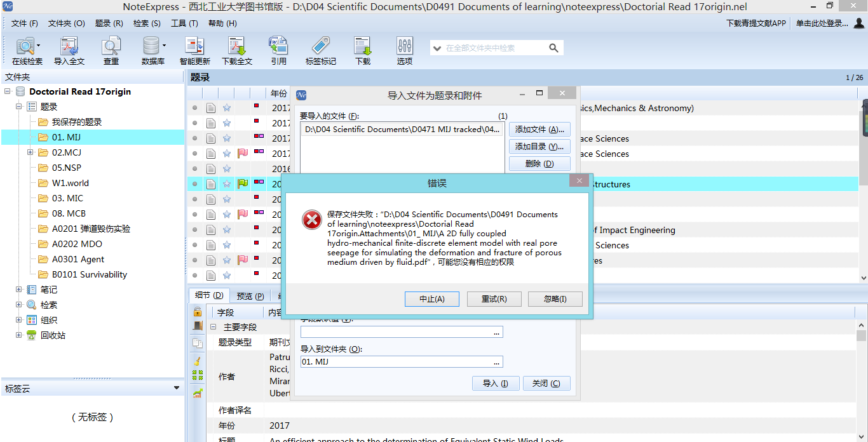Select the W1.world folder in the tree

click(71, 183)
